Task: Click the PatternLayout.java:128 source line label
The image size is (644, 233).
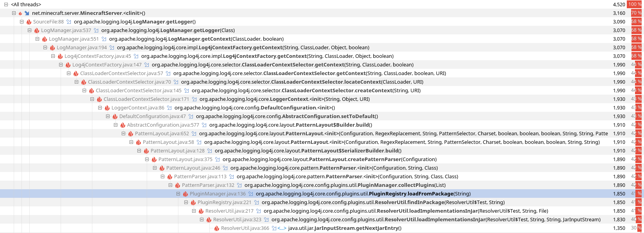Action: [x=178, y=151]
